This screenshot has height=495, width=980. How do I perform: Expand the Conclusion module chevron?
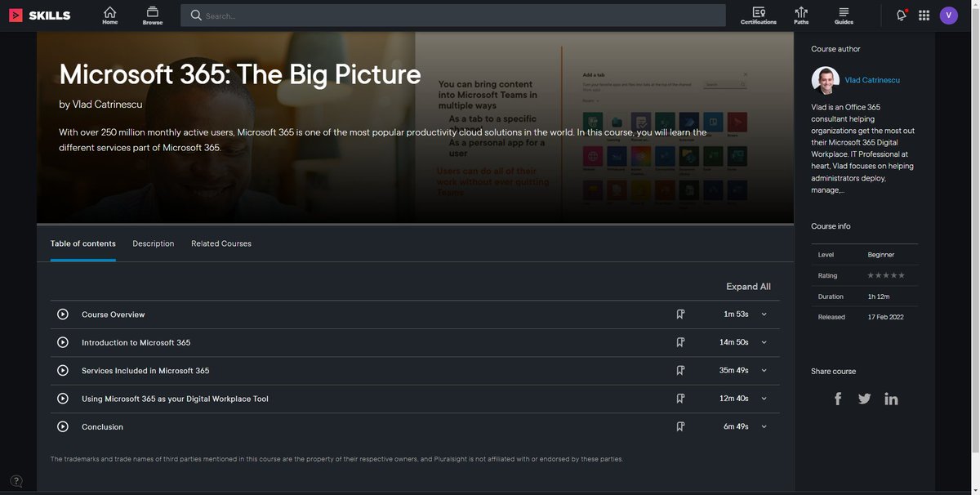click(x=764, y=426)
